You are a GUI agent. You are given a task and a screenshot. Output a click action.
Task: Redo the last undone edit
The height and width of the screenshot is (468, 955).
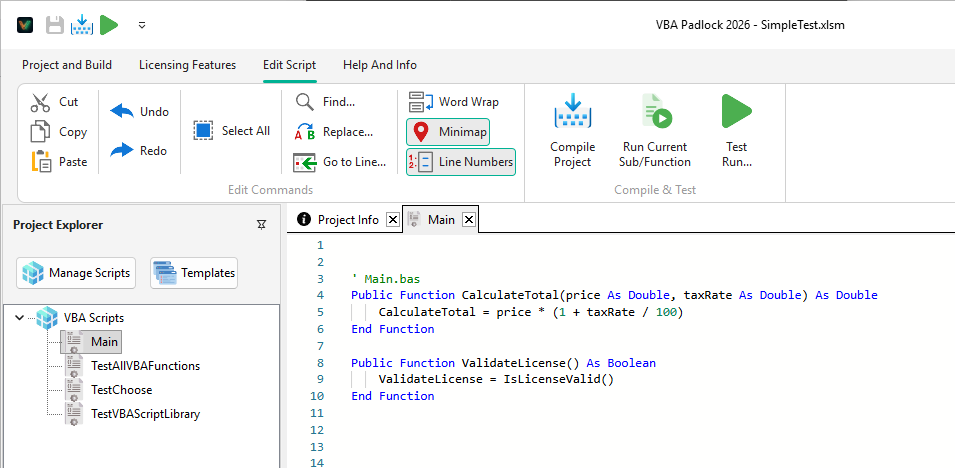click(x=138, y=151)
